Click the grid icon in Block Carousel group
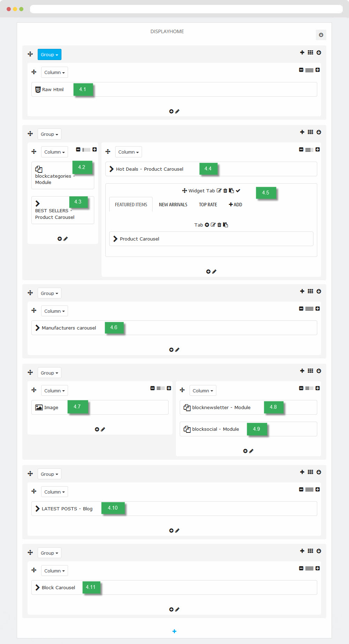349x644 pixels. (x=310, y=551)
